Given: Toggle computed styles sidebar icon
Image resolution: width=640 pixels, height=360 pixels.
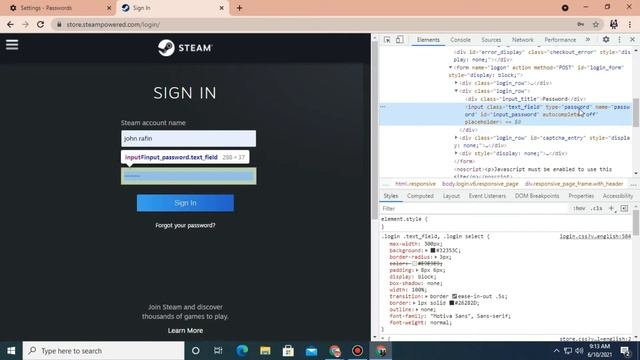Looking at the screenshot, I should click(624, 208).
